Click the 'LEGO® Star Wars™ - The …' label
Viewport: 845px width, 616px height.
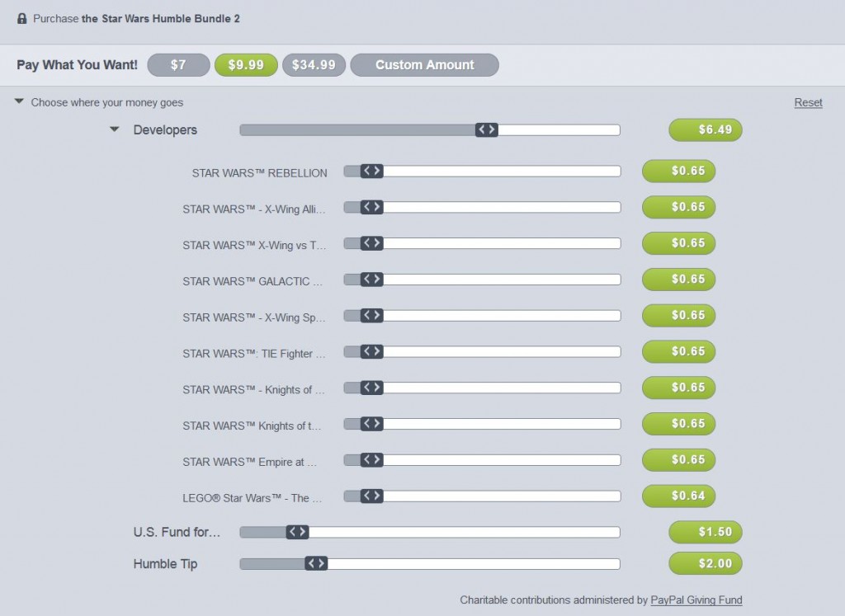tap(252, 497)
